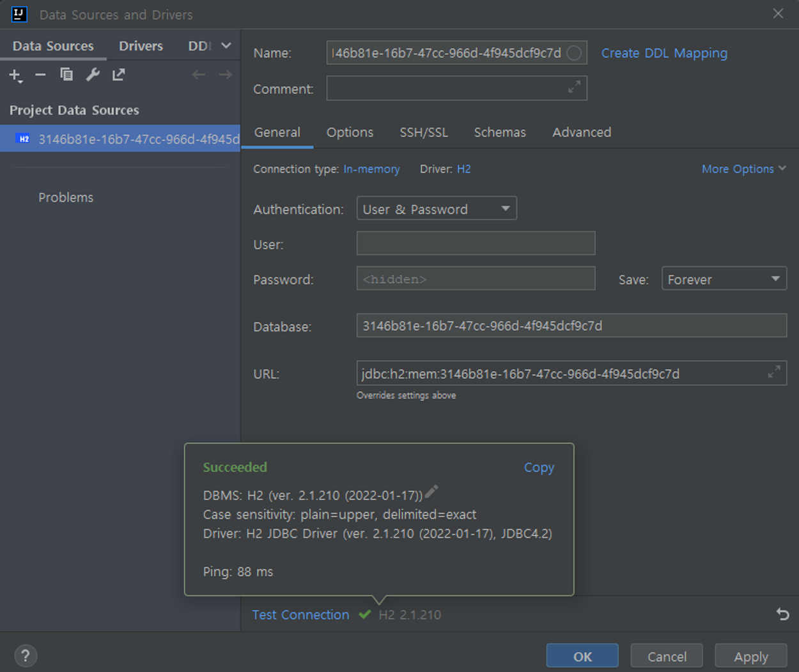Switch to Data Sources tab
This screenshot has width=799, height=672.
[x=53, y=46]
